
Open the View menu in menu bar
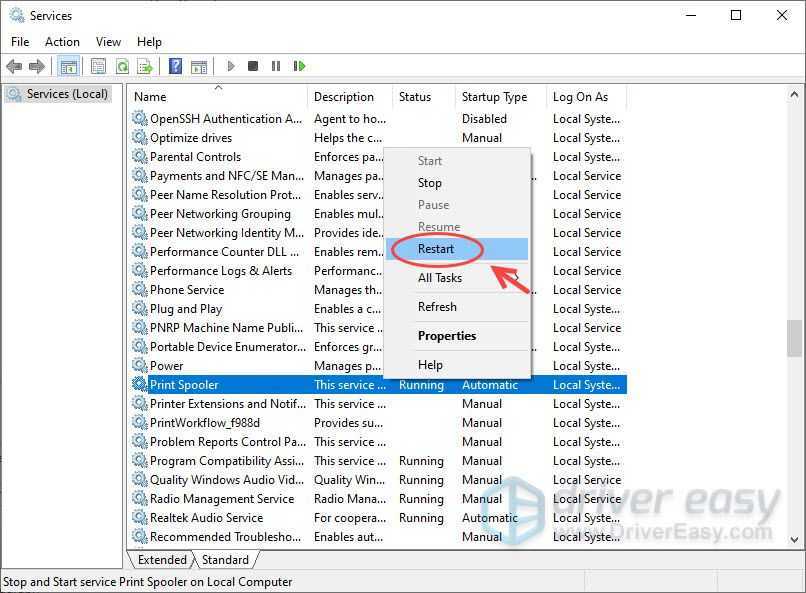coord(108,42)
